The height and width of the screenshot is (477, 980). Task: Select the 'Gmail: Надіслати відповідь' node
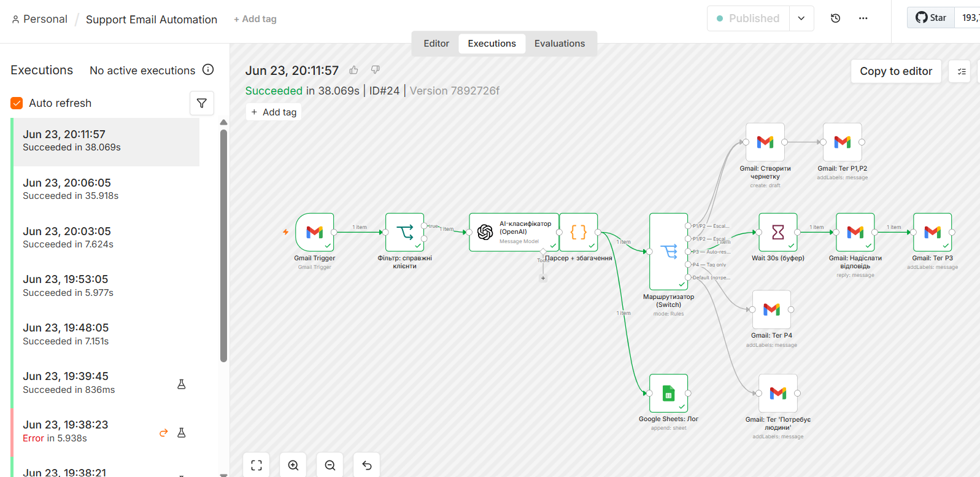[855, 232]
